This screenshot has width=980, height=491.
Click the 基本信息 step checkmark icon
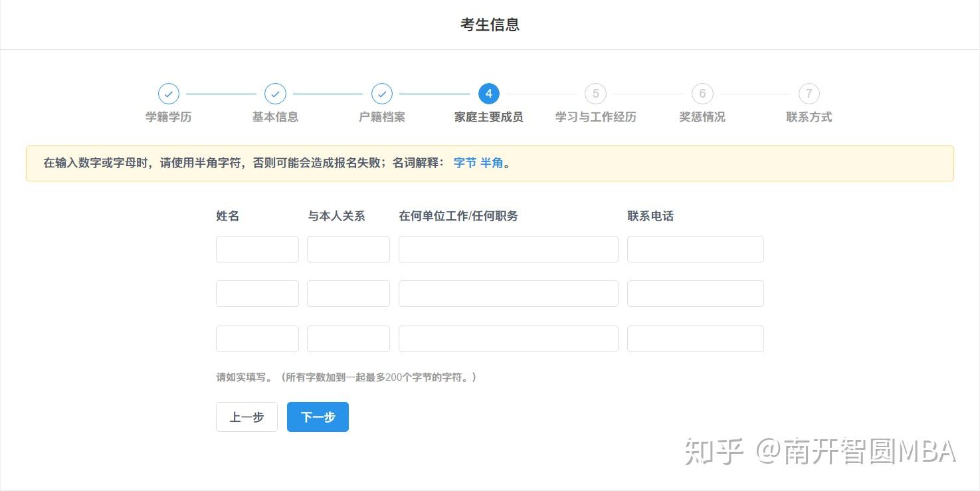275,94
